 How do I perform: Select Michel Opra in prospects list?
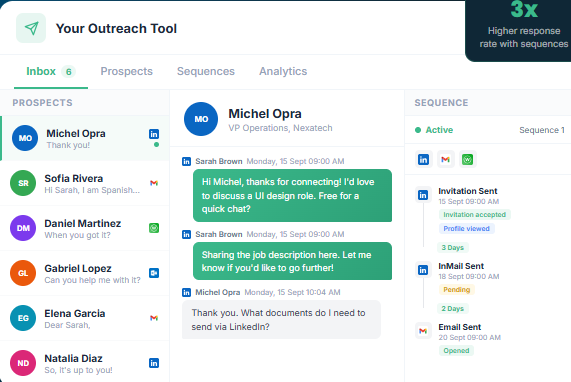(85, 138)
